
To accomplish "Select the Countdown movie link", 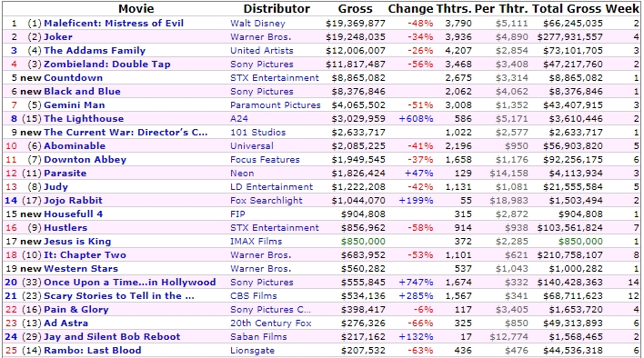I will [x=73, y=78].
